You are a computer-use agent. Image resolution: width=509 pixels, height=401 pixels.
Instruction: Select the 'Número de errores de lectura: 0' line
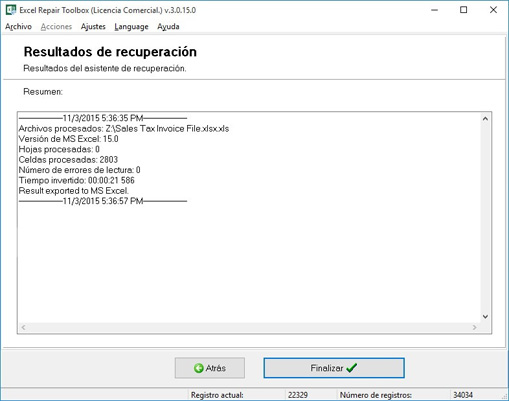pyautogui.click(x=79, y=170)
